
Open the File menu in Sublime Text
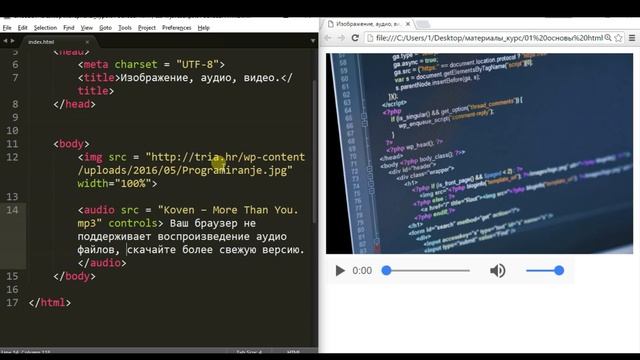(x=7, y=28)
